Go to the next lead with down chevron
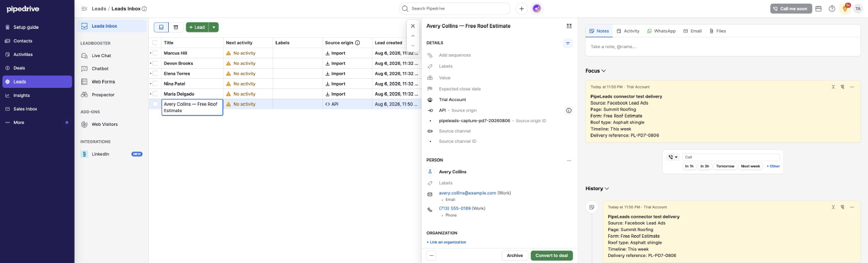This screenshot has width=868, height=263. pos(413,46)
